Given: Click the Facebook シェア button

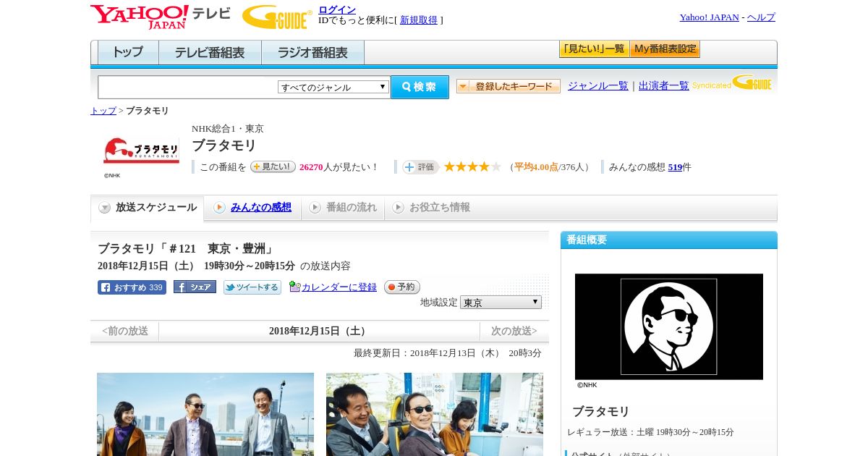Looking at the screenshot, I should (195, 287).
